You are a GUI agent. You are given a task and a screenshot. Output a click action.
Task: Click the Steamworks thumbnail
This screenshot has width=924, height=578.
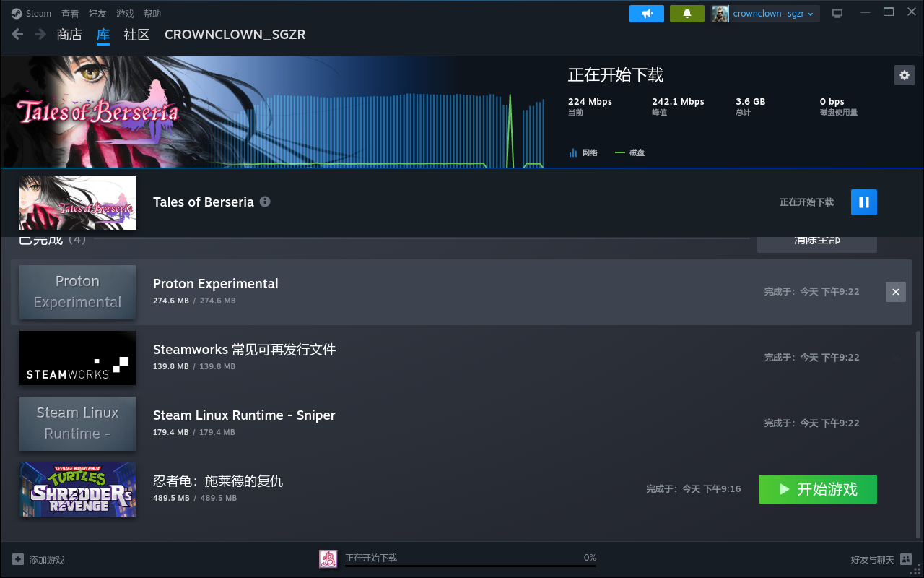[77, 358]
